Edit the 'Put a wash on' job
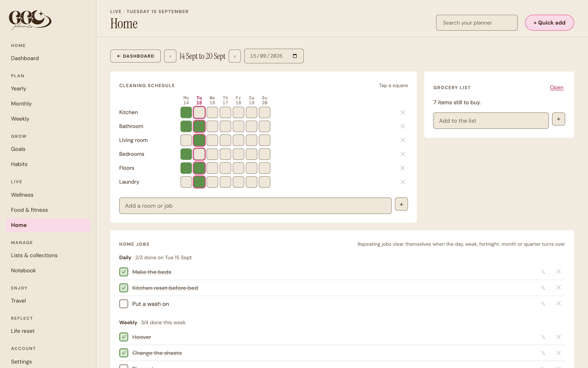 (x=543, y=304)
